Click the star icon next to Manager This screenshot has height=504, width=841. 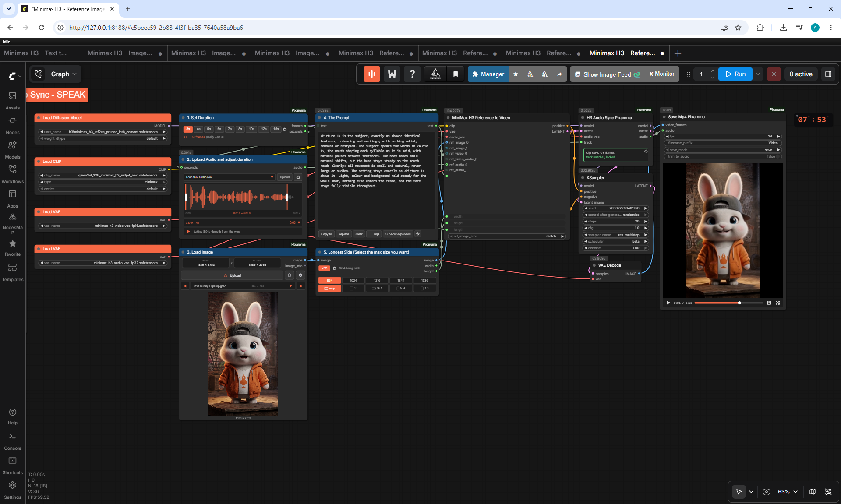coord(516,74)
